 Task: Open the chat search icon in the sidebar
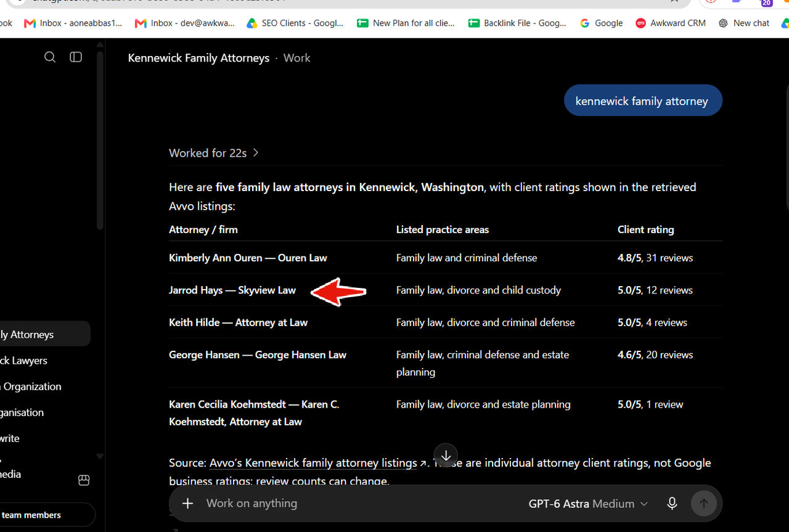tap(50, 57)
